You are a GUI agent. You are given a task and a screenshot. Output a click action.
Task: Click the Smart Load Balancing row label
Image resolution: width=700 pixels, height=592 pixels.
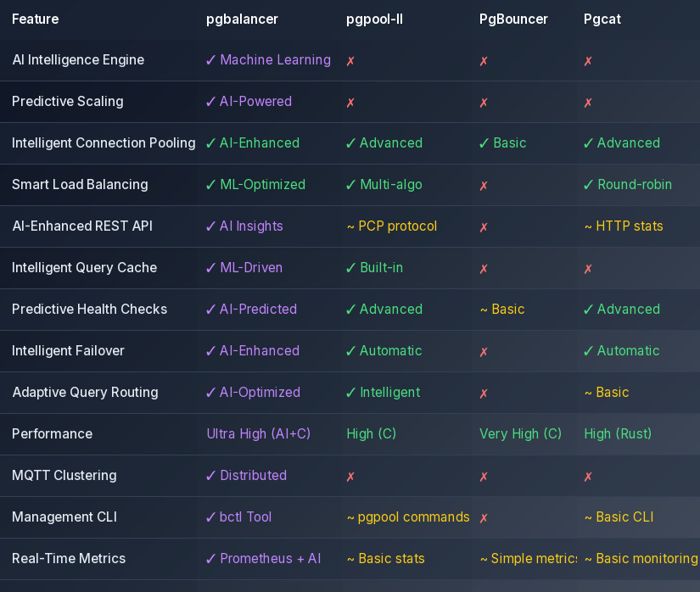(80, 185)
